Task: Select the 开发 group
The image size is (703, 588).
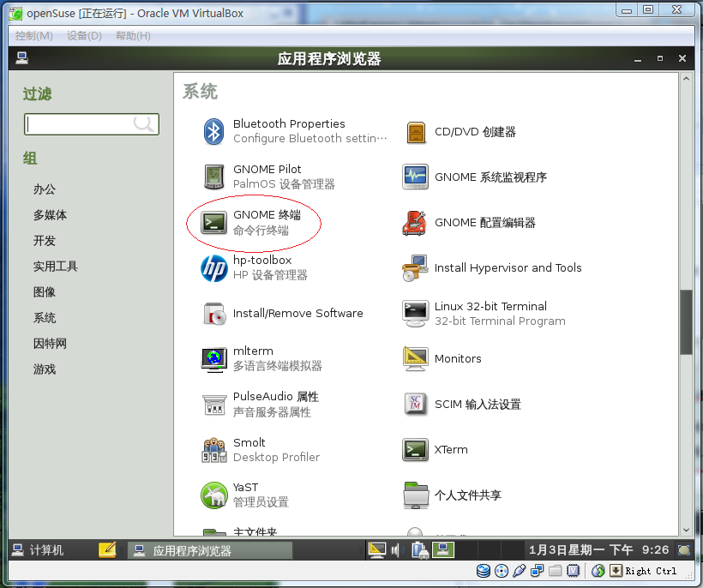Action: [45, 241]
